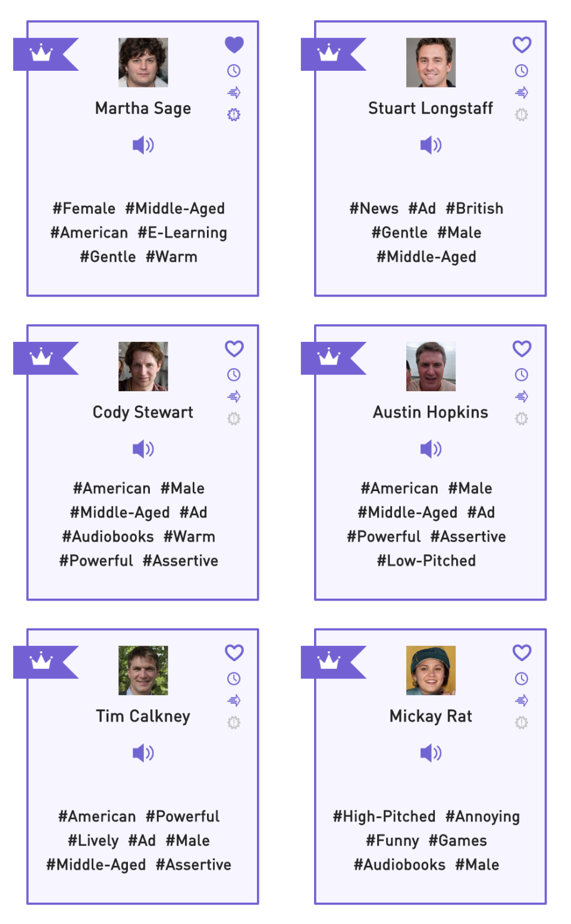Select Mickay Rat's profile picture
This screenshot has height=924, width=571.
pyautogui.click(x=431, y=670)
